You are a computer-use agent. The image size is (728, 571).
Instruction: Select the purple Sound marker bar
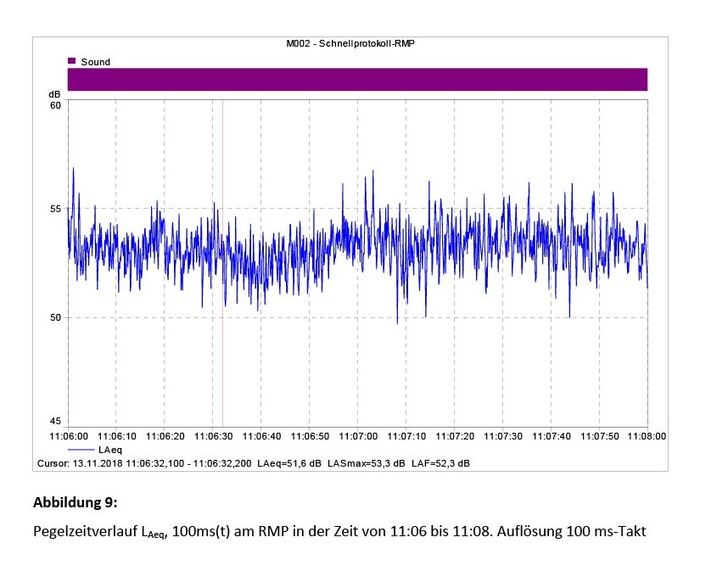[357, 79]
